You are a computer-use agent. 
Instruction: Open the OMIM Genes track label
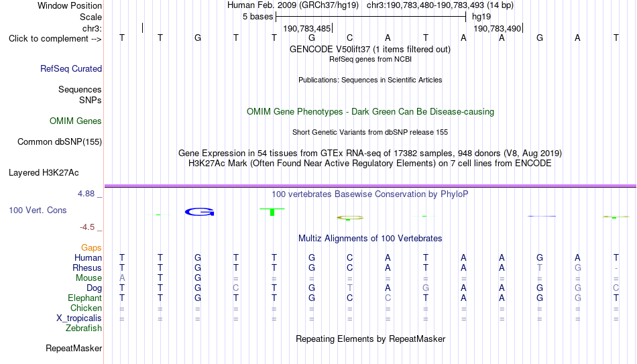pyautogui.click(x=75, y=121)
